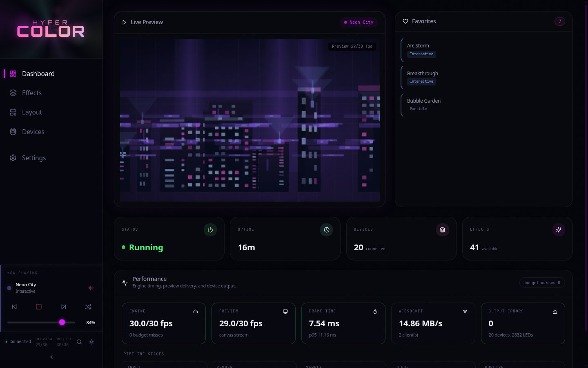588x368 pixels.
Task: Click the Frame Time stopwatch icon
Action: pyautogui.click(x=375, y=312)
